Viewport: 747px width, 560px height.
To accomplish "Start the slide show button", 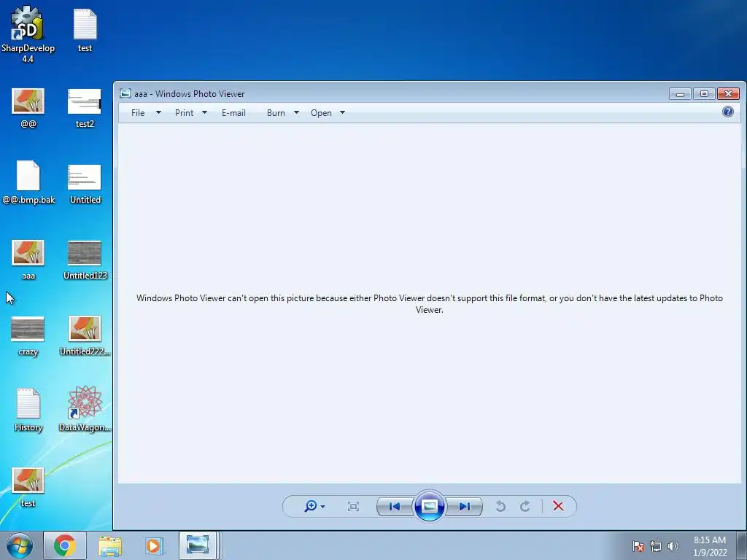I will coord(429,506).
